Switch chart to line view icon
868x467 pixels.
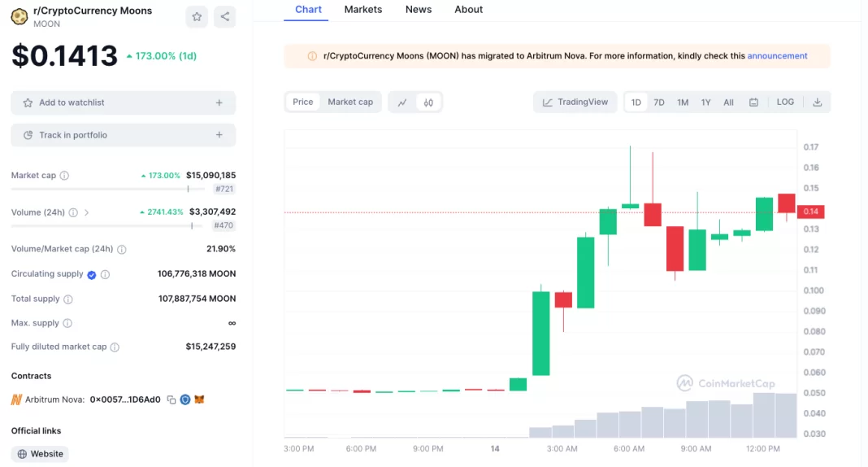point(402,103)
